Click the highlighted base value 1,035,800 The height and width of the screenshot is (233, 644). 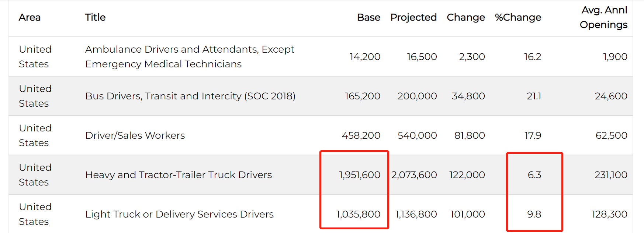[358, 214]
